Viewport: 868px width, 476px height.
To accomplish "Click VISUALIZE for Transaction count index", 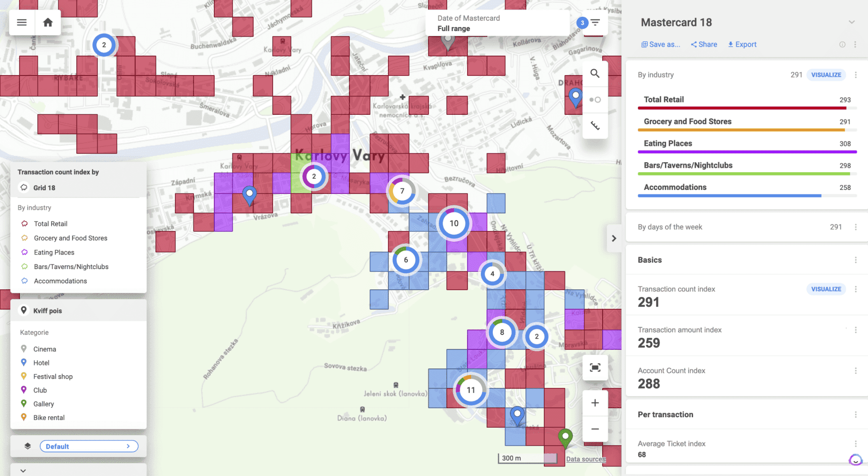I will pyautogui.click(x=826, y=289).
